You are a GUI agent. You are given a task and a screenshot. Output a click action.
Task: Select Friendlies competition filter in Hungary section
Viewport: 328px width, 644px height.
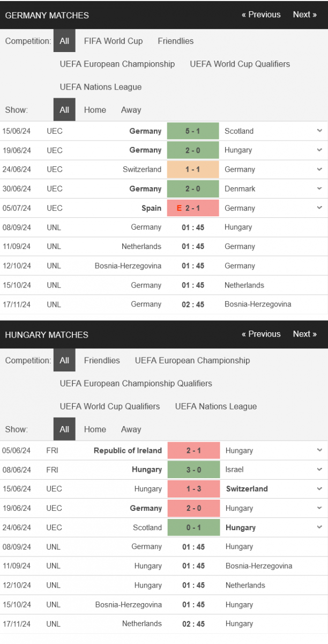coord(102,360)
